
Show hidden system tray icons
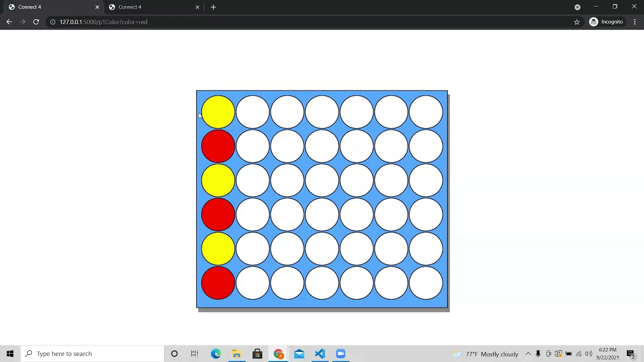point(528,354)
